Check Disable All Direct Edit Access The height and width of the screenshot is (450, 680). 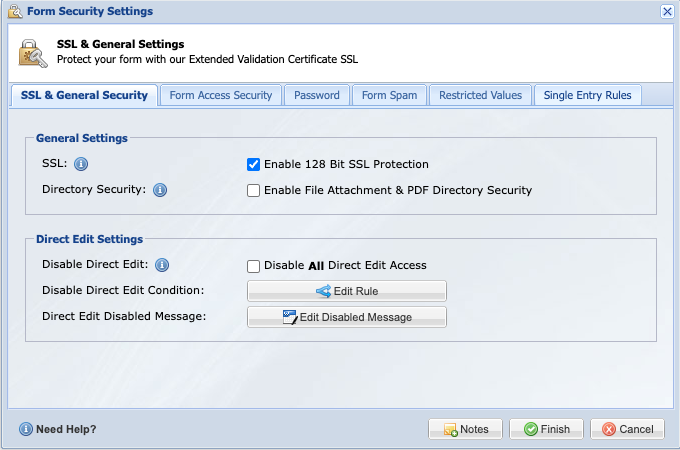click(253, 266)
